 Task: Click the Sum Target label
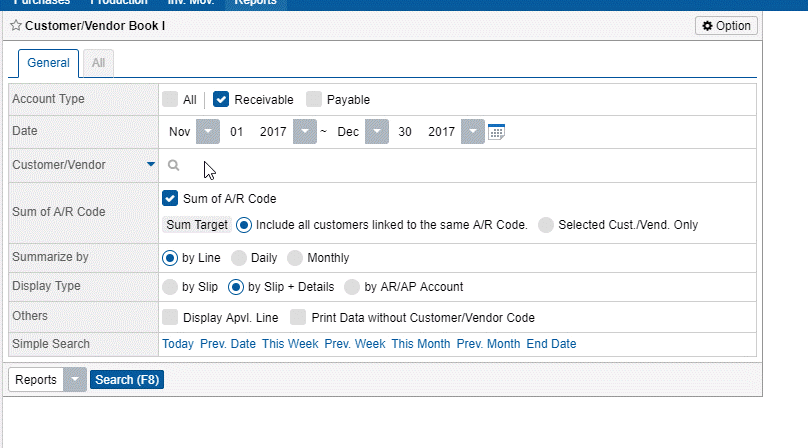(x=197, y=225)
